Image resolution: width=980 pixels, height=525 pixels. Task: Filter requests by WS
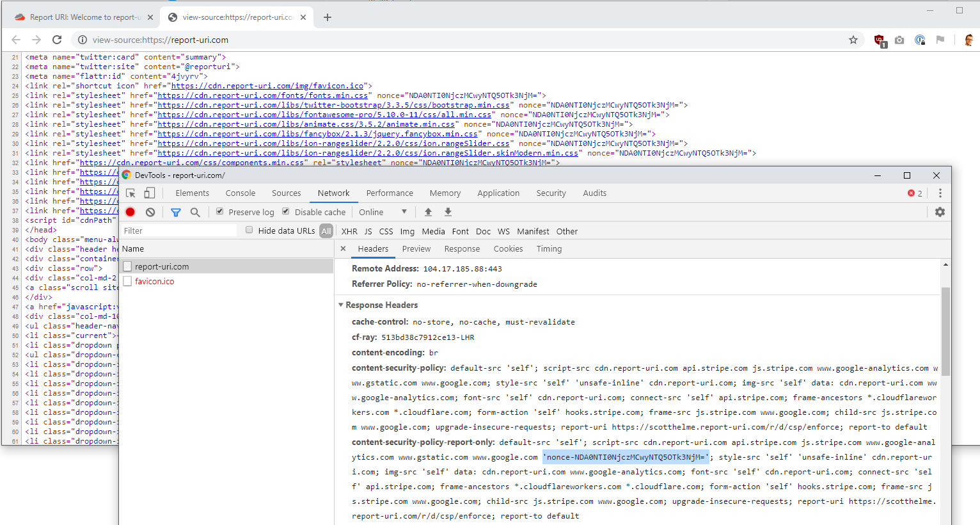click(x=504, y=231)
